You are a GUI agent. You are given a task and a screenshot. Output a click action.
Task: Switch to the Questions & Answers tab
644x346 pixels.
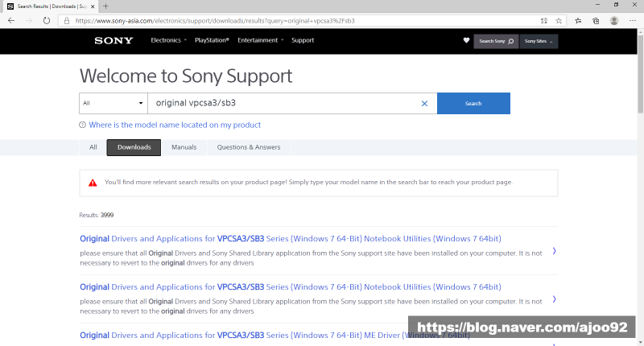[x=249, y=147]
